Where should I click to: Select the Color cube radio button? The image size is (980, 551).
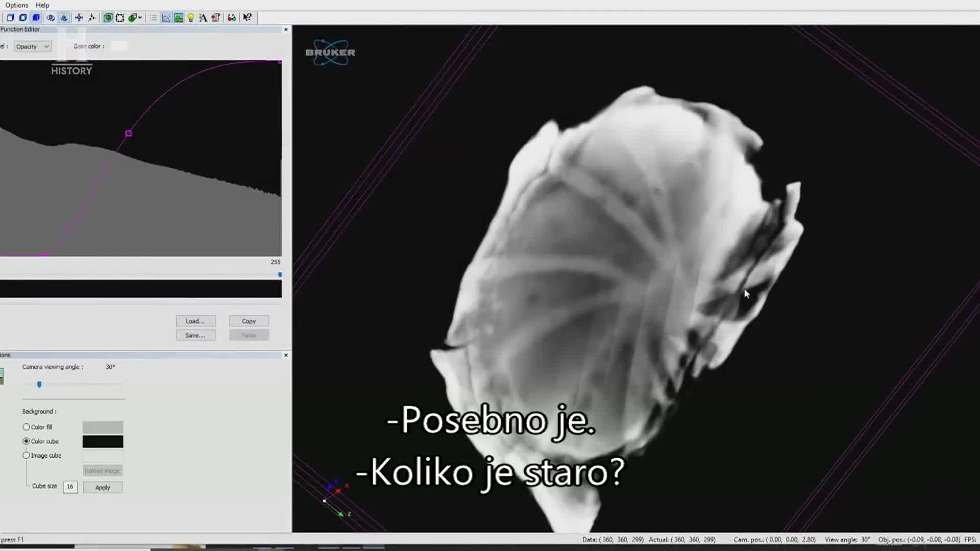coord(26,441)
